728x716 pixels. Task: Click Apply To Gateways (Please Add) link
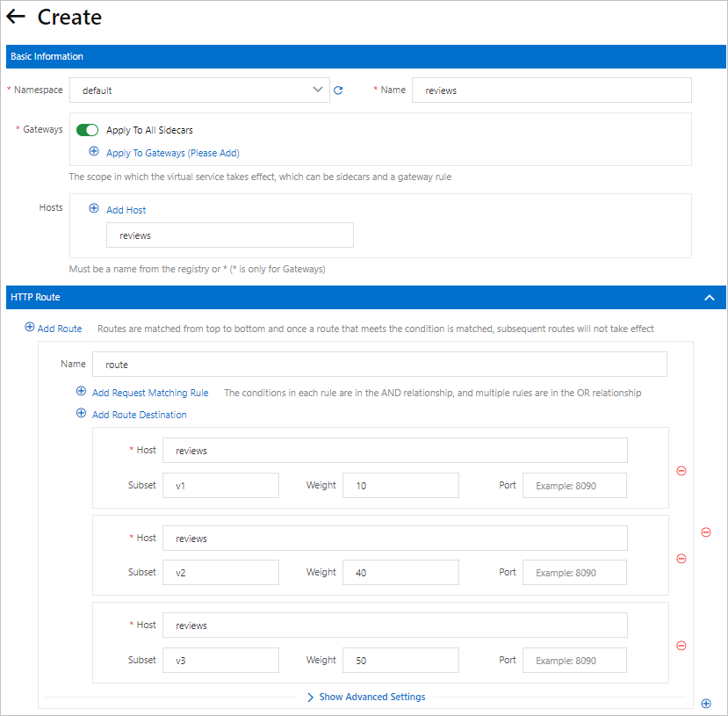173,153
